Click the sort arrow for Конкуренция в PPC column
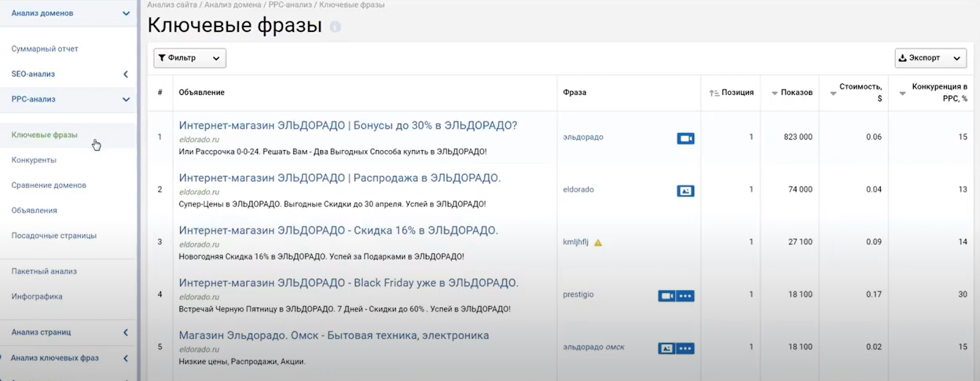The image size is (980, 381). tap(902, 93)
